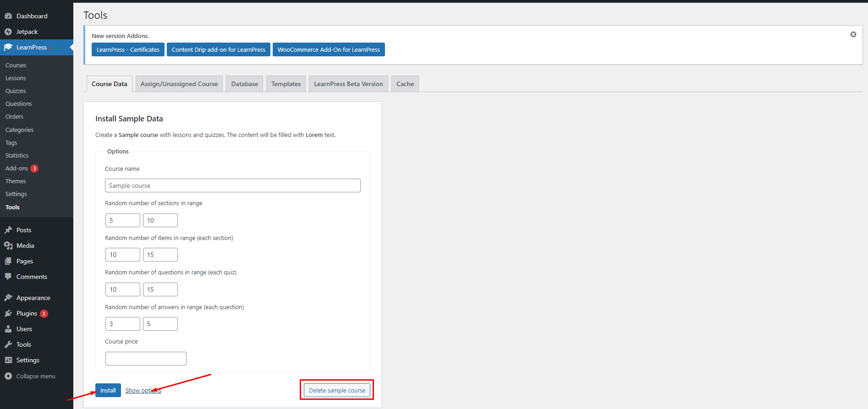Open Orders submenu item
The height and width of the screenshot is (409, 868).
tap(14, 117)
